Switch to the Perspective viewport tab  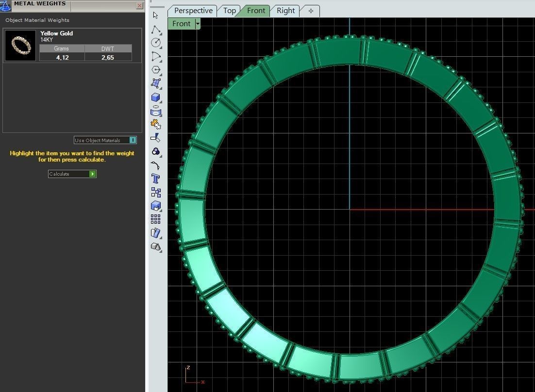pyautogui.click(x=193, y=11)
